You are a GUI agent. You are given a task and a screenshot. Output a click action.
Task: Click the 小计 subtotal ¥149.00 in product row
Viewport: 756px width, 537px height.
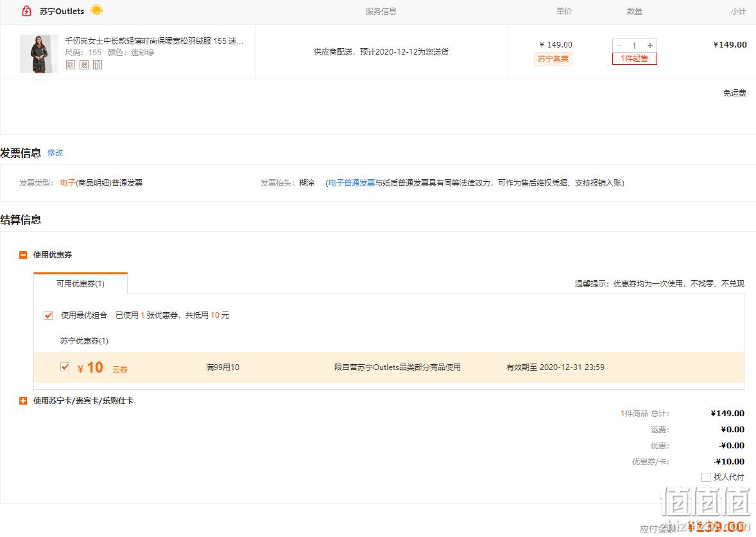coord(730,44)
